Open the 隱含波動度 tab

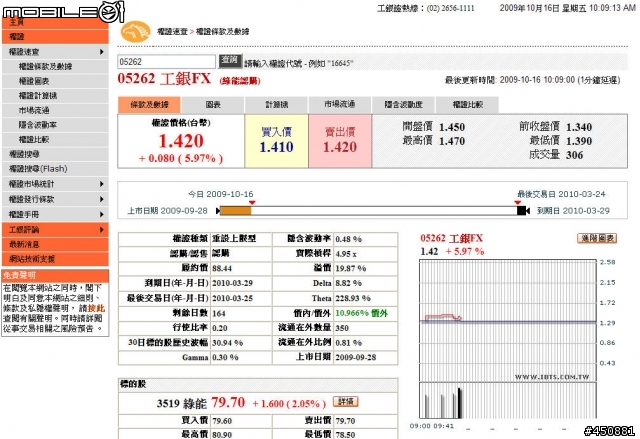click(403, 105)
